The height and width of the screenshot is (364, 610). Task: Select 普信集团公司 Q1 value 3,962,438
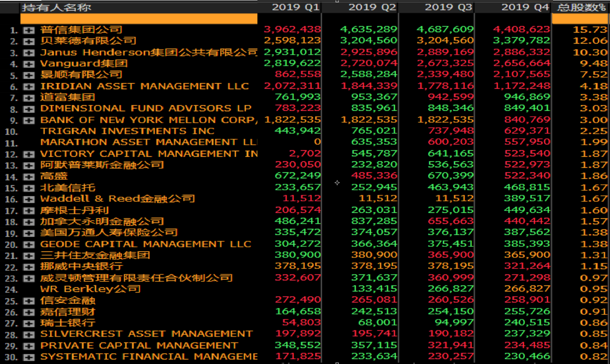292,29
